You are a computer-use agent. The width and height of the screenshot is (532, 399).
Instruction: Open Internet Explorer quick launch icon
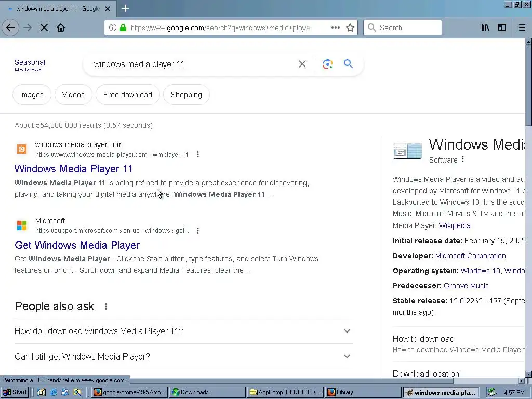tap(54, 392)
